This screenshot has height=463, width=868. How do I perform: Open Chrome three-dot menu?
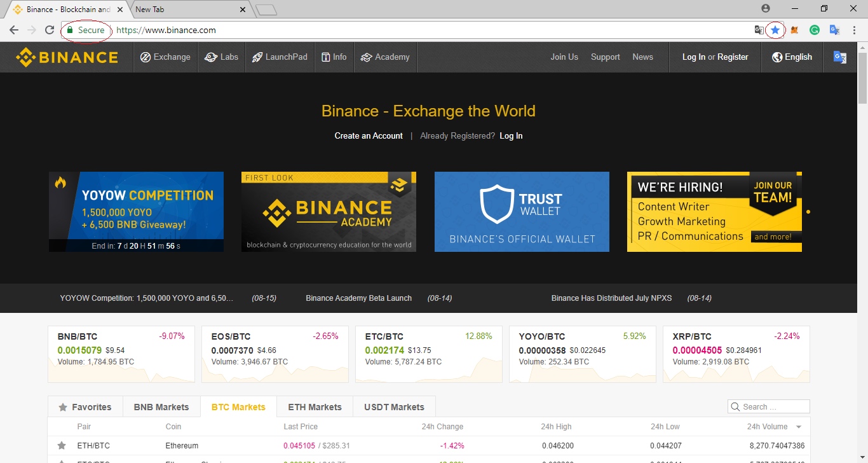(855, 30)
